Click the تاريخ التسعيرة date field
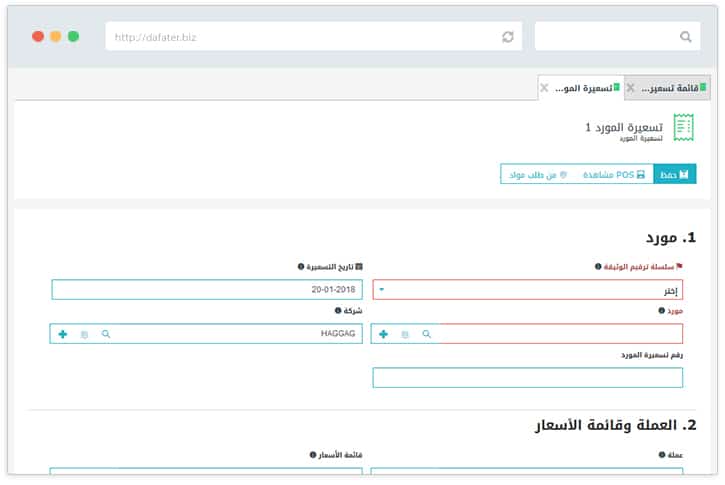The image size is (725, 485). [207, 289]
